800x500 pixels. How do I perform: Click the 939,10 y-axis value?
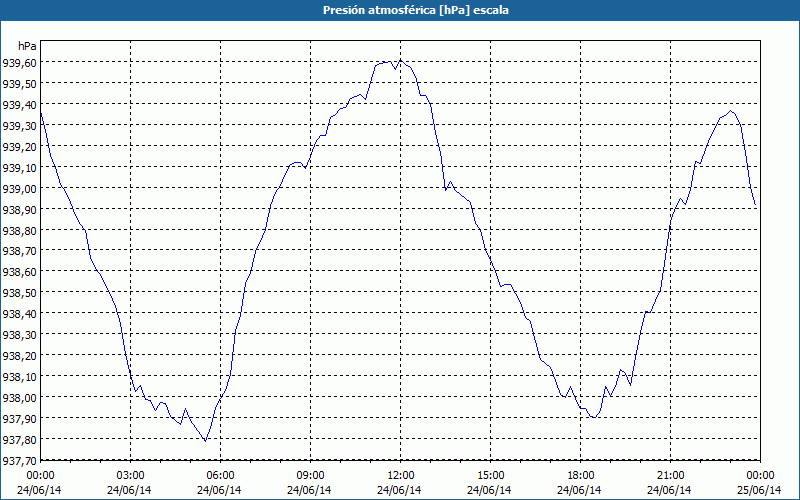tap(19, 167)
